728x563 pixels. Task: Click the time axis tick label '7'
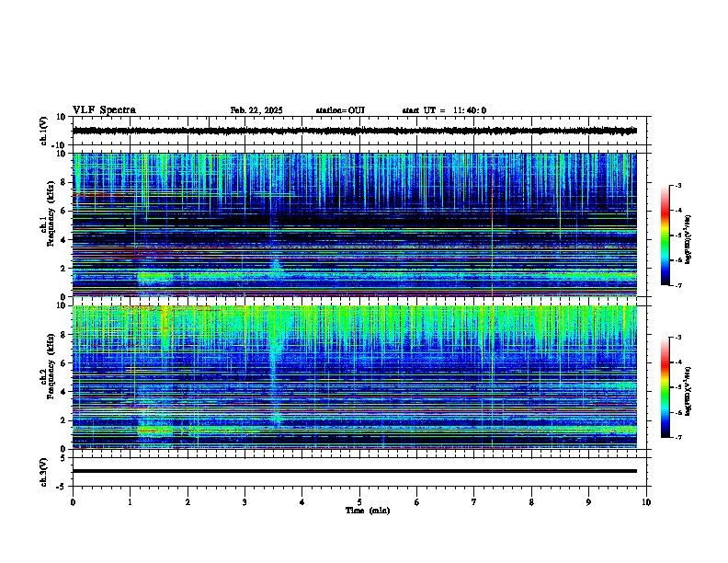tap(474, 502)
